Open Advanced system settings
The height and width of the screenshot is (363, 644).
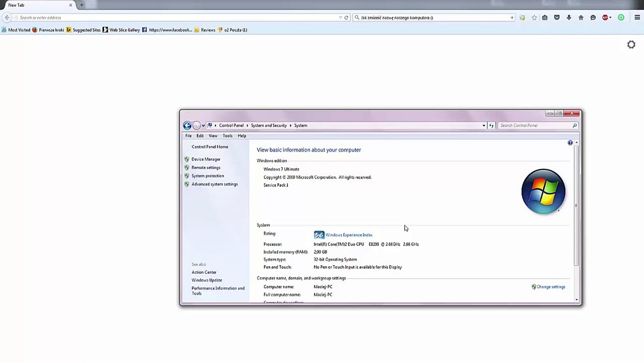214,184
